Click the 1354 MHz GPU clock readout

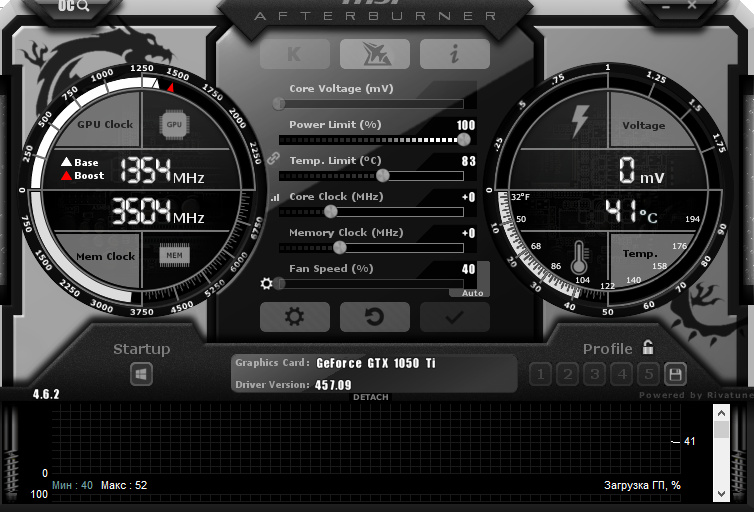click(x=162, y=171)
